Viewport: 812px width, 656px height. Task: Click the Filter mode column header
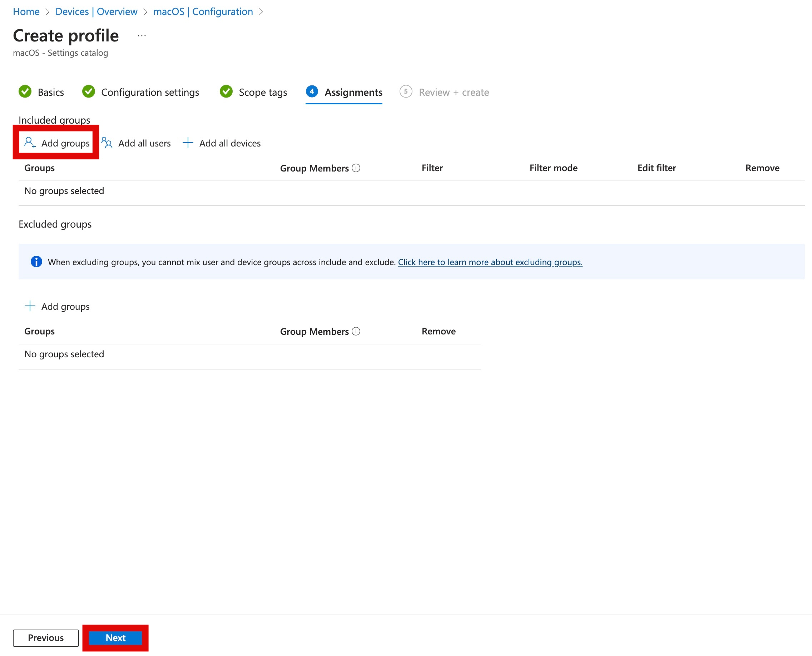[554, 168]
